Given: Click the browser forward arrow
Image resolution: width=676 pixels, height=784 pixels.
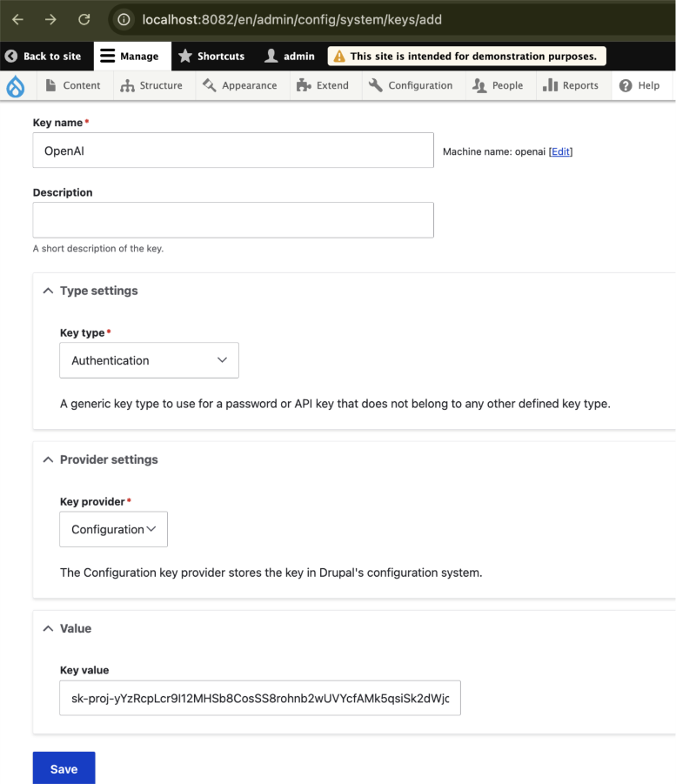Looking at the screenshot, I should [50, 19].
